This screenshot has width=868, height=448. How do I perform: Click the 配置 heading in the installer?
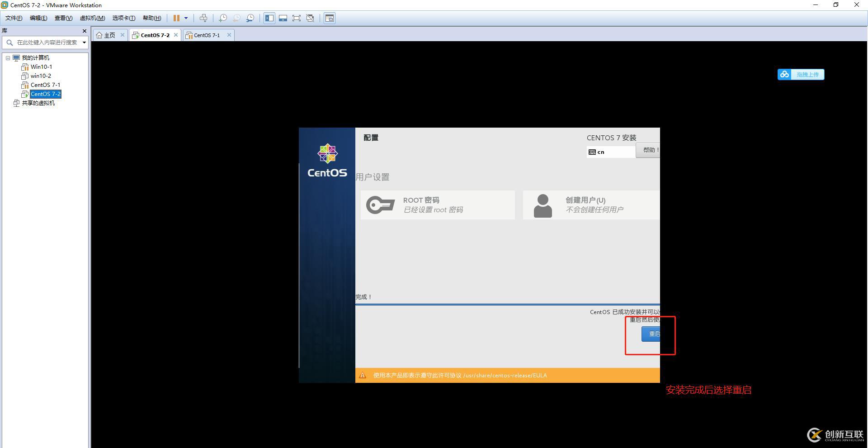tap(371, 138)
